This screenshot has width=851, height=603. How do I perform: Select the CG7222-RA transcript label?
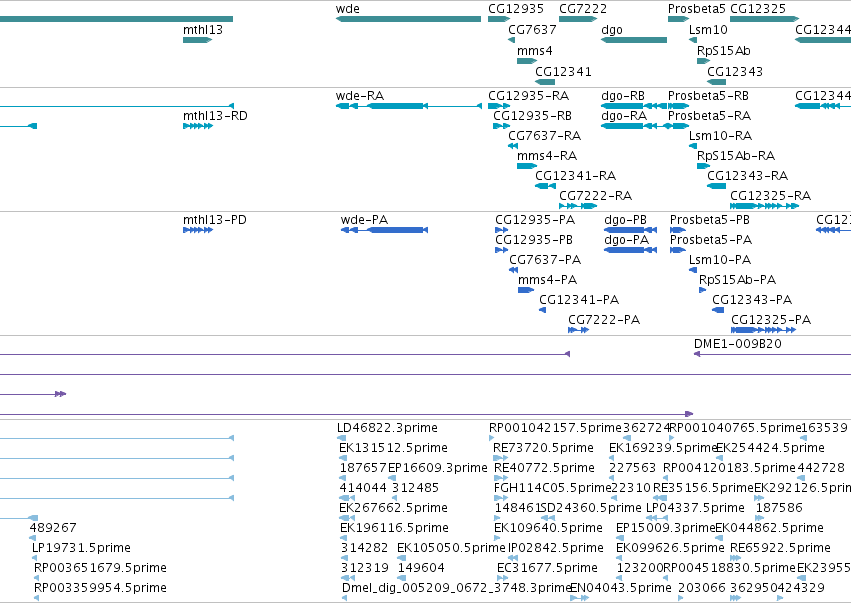point(595,196)
